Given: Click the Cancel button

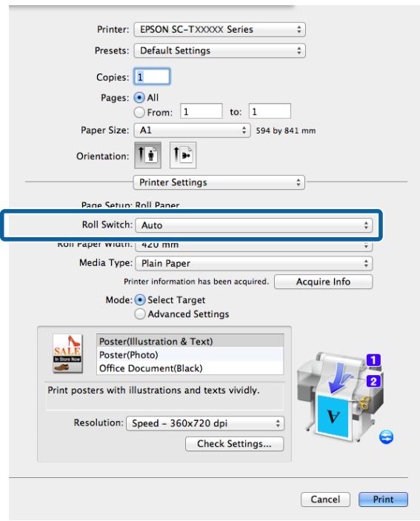Looking at the screenshot, I should pyautogui.click(x=325, y=500).
